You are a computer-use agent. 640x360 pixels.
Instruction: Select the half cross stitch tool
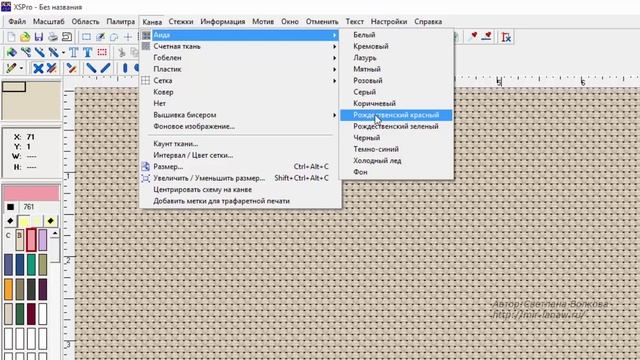point(52,68)
